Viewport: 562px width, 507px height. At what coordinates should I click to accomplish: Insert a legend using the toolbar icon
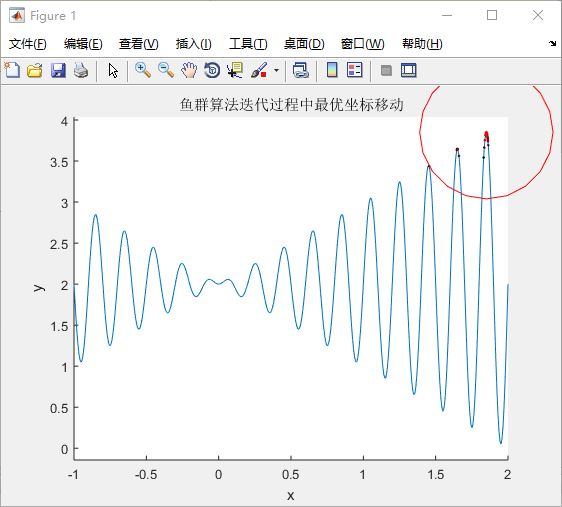355,70
